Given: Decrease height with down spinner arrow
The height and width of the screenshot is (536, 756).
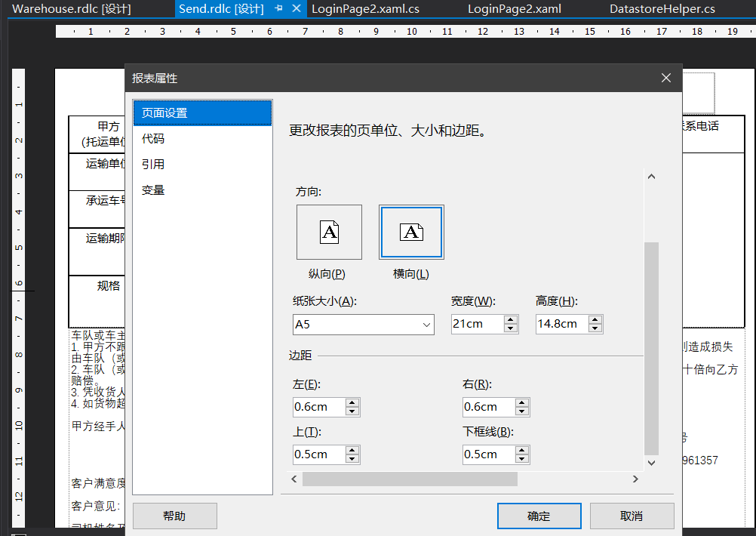Looking at the screenshot, I should [x=595, y=328].
